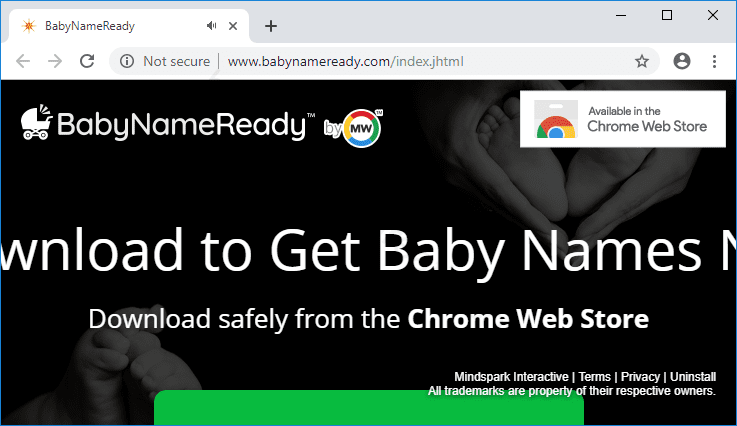Open the Chrome profile avatar icon

(x=682, y=61)
